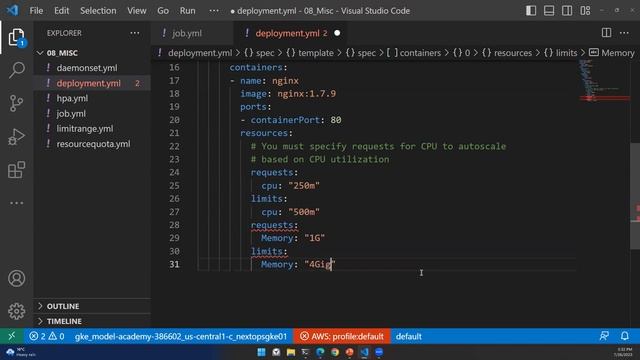This screenshot has width=640, height=360.
Task: Open the title bar overflow menu ellipsis
Action: pos(214,11)
